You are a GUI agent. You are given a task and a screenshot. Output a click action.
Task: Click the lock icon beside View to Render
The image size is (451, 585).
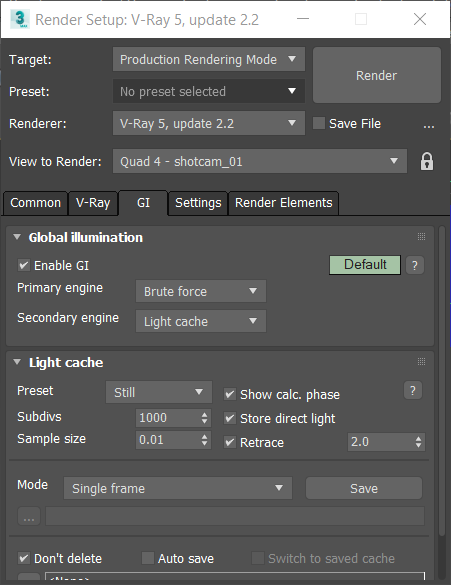tap(427, 162)
